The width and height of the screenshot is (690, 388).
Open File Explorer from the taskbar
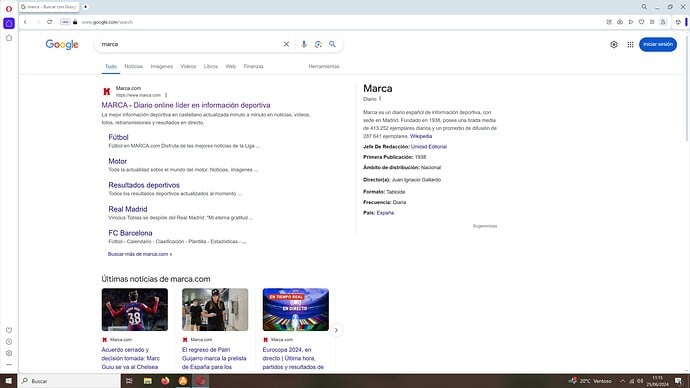point(147,381)
